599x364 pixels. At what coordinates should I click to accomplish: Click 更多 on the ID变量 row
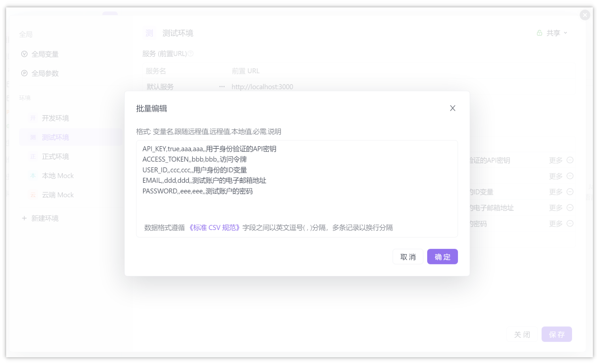point(556,192)
